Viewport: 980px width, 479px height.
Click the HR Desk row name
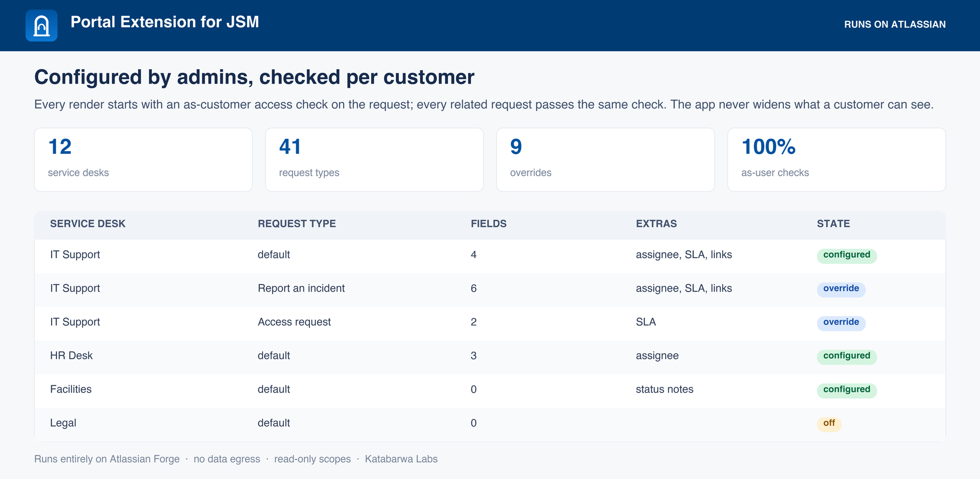[x=71, y=356]
